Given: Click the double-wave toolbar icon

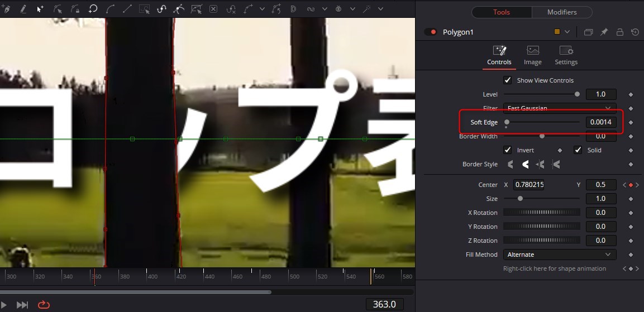Looking at the screenshot, I should [x=311, y=8].
